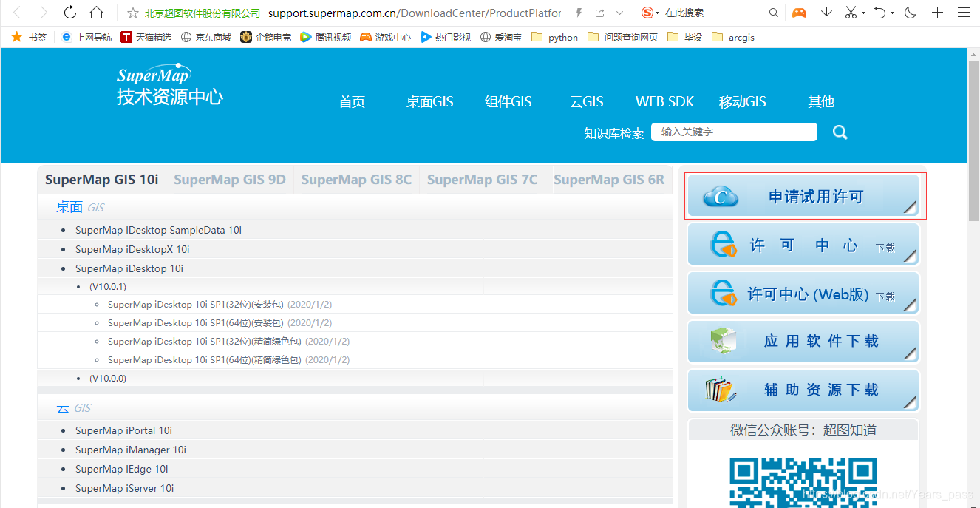980x508 pixels.
Task: Select the SuperMap GIS 10i tab
Action: (x=102, y=180)
